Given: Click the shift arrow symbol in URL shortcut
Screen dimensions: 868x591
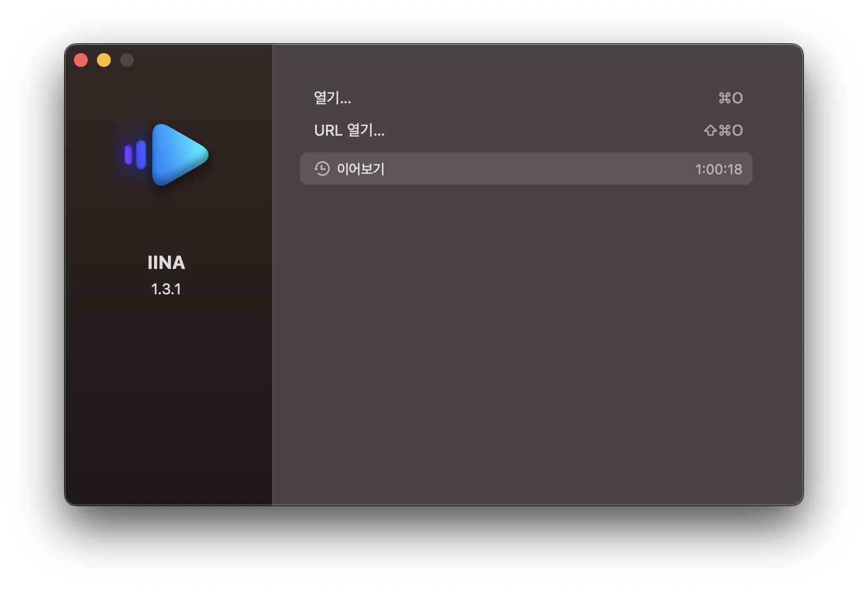Looking at the screenshot, I should click(710, 130).
